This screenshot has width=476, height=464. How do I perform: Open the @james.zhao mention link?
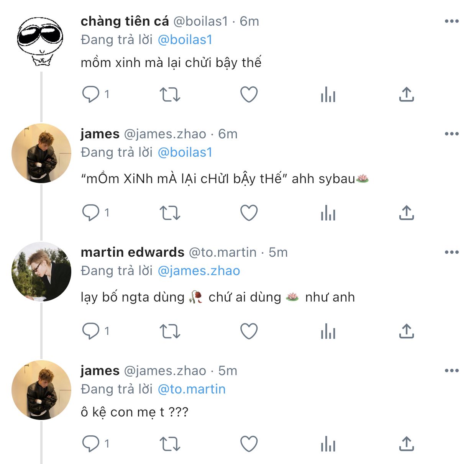pos(199,271)
